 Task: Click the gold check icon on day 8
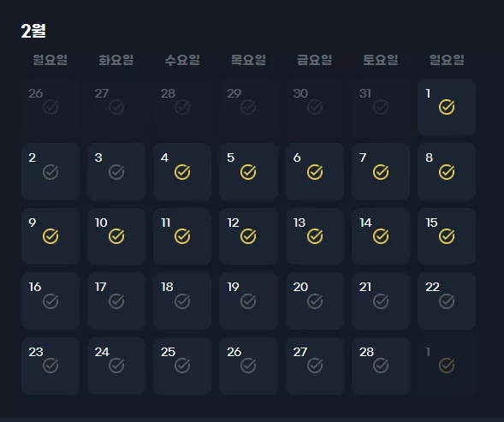(447, 172)
